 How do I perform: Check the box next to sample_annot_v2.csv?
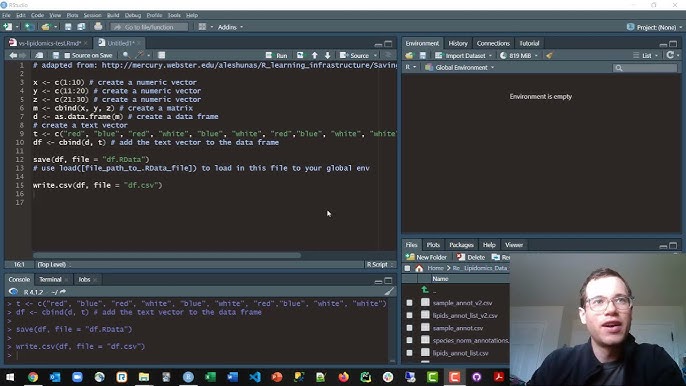(x=409, y=303)
